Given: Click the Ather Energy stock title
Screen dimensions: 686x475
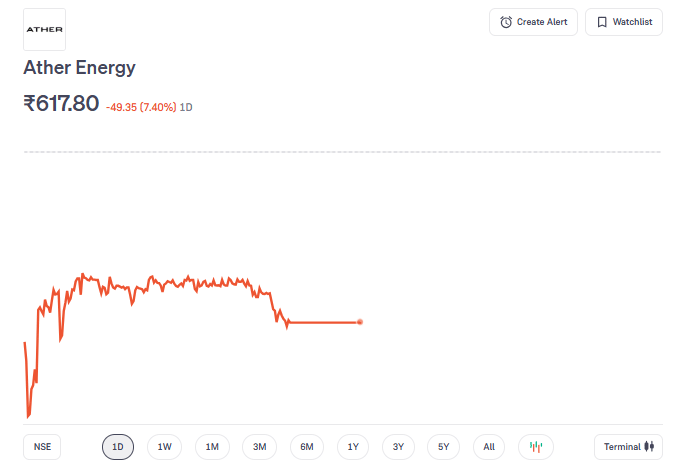Looking at the screenshot, I should tap(80, 68).
